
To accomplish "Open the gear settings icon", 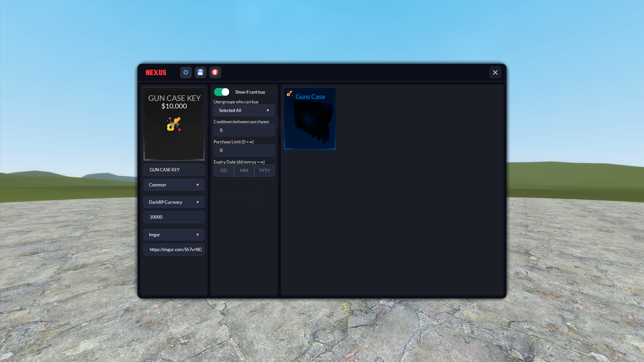I will click(x=186, y=72).
